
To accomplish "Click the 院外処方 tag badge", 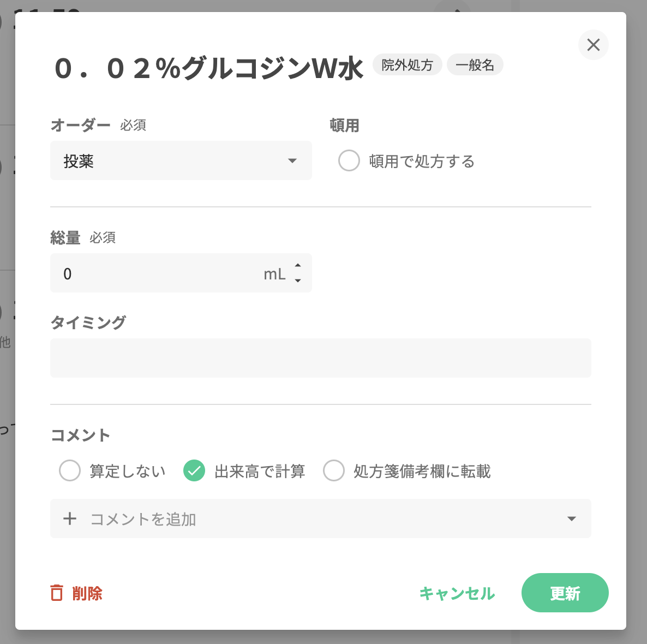I will pos(407,65).
